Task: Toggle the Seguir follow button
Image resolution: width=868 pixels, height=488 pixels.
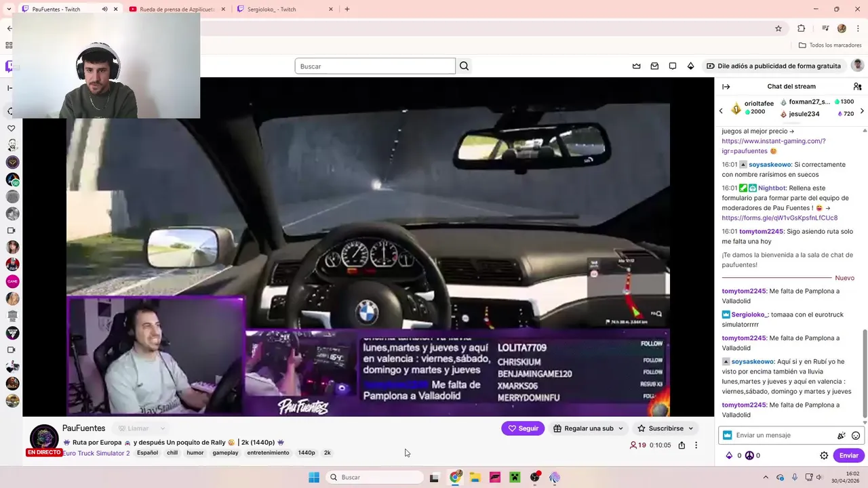Action: (x=523, y=428)
